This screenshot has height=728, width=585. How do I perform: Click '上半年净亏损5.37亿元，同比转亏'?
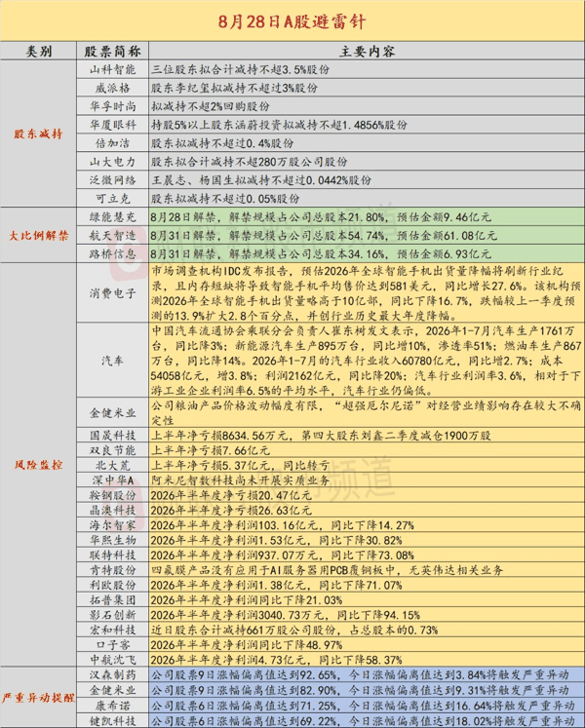(x=240, y=465)
